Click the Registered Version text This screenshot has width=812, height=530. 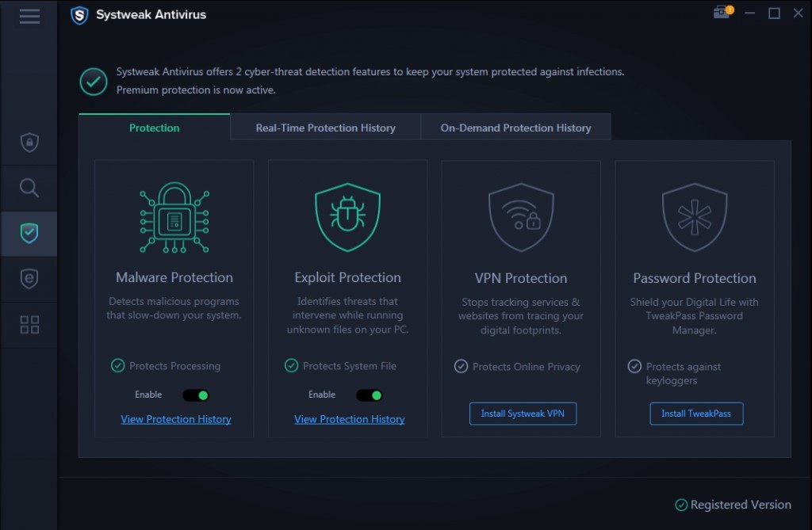point(741,505)
